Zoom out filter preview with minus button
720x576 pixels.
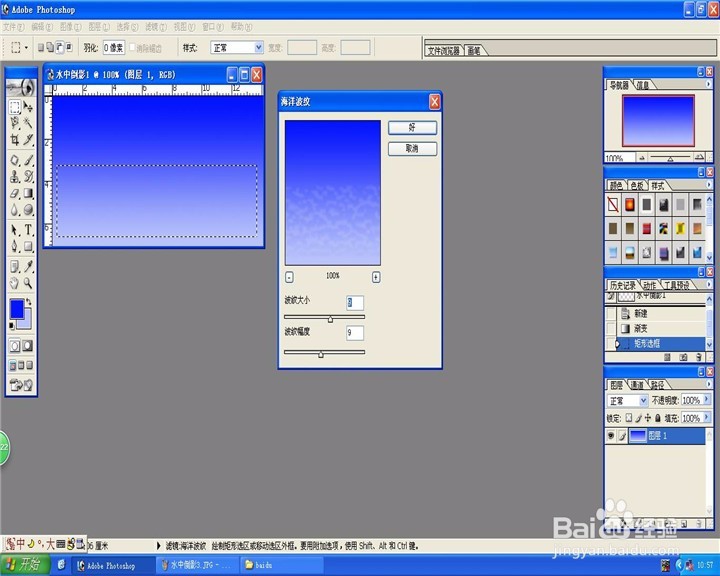(289, 277)
